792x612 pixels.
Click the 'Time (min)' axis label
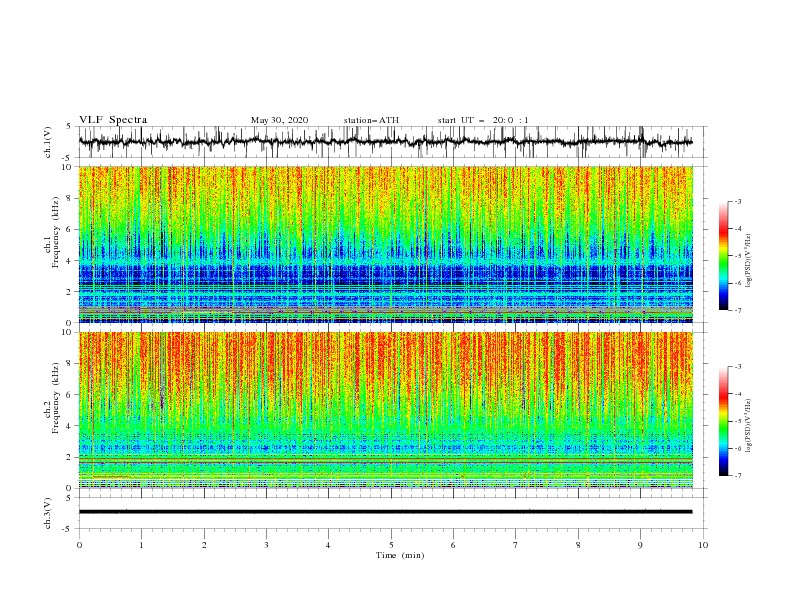click(400, 555)
